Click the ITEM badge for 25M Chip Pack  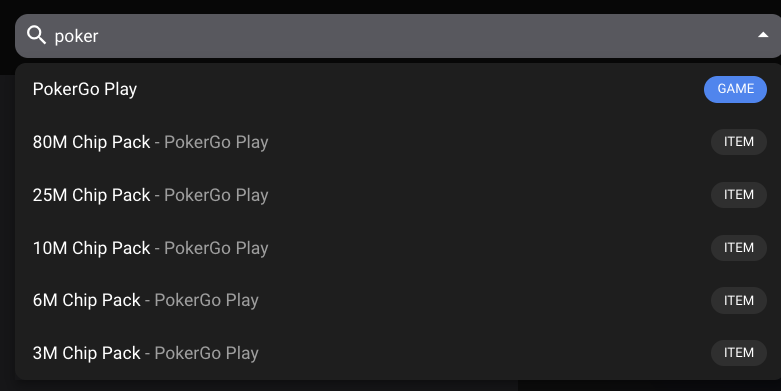pyautogui.click(x=739, y=195)
